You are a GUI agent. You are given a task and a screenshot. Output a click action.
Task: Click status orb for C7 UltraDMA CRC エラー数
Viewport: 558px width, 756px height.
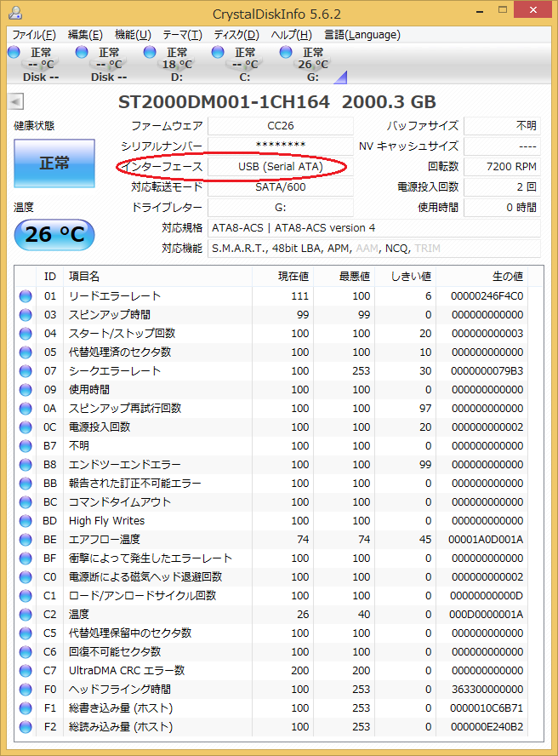[26, 671]
